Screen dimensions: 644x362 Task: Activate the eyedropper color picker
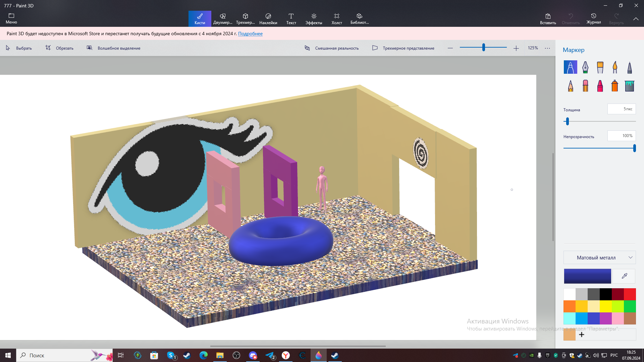tap(624, 276)
